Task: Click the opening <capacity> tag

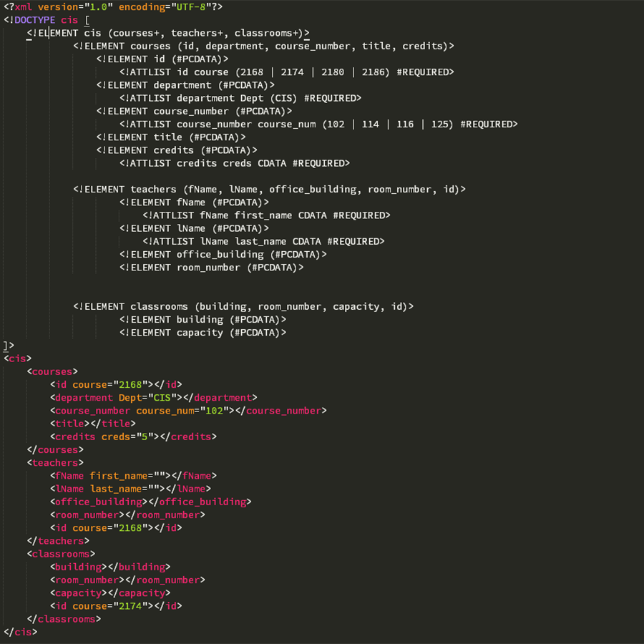Action: point(79,593)
